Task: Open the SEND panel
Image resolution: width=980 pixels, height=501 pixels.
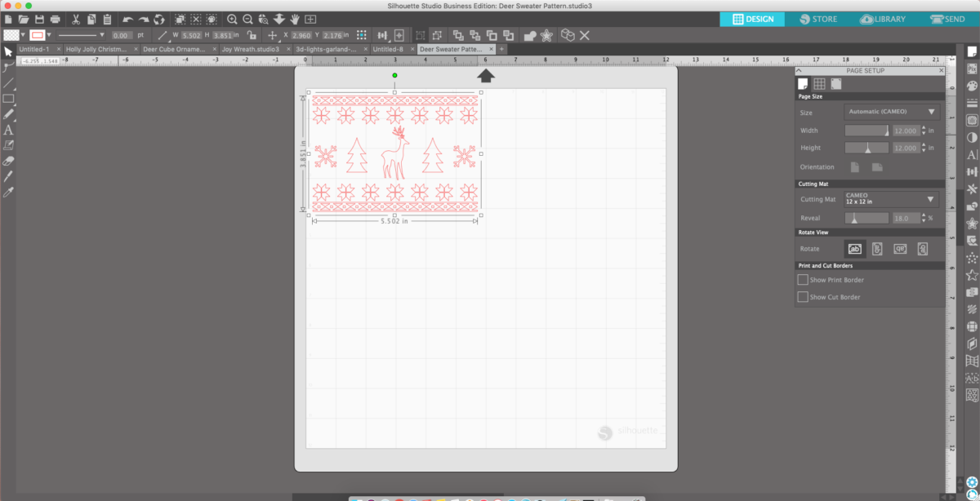Action: (947, 19)
